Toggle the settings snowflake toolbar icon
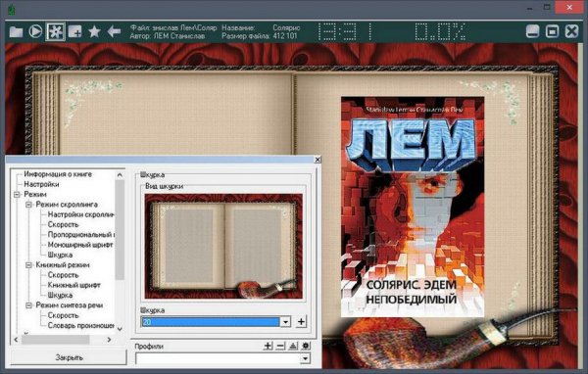 [x=55, y=31]
